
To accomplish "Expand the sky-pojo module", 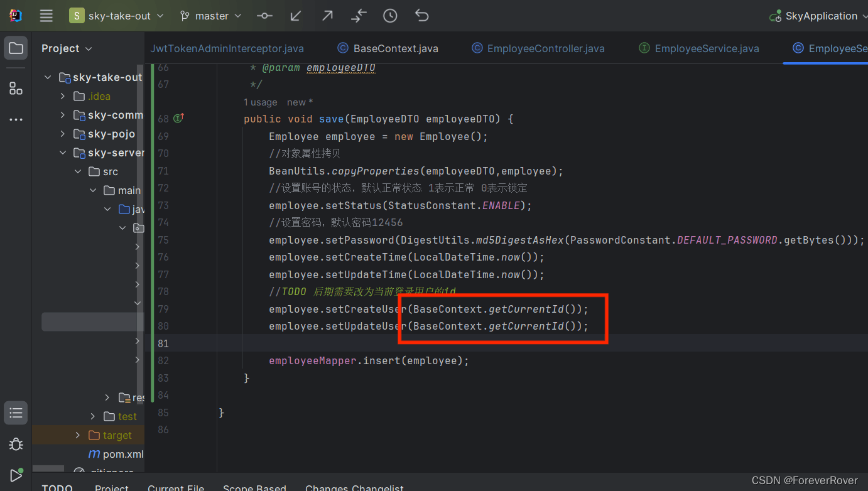I will point(62,134).
